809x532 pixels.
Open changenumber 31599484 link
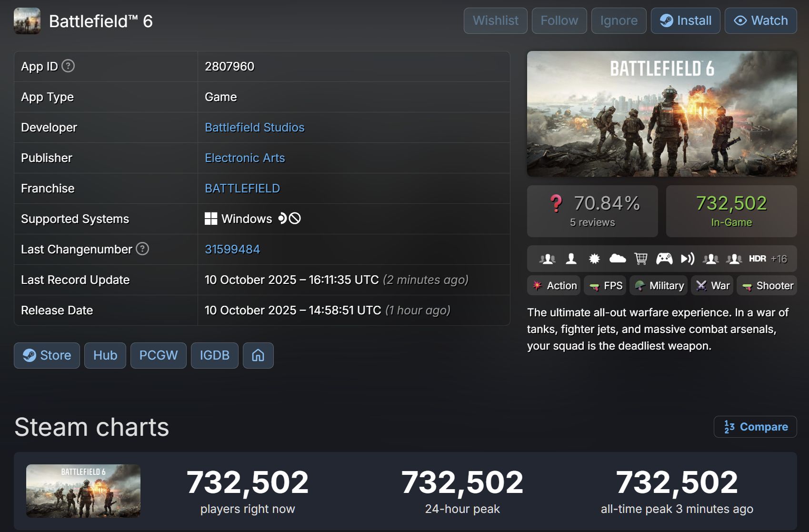point(232,249)
